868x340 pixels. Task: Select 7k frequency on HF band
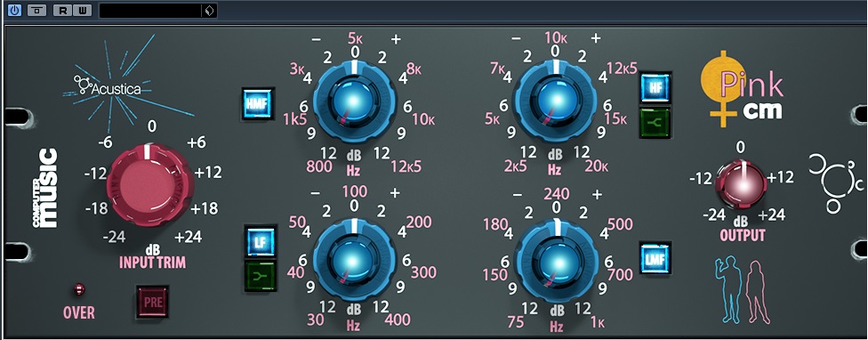click(x=498, y=69)
